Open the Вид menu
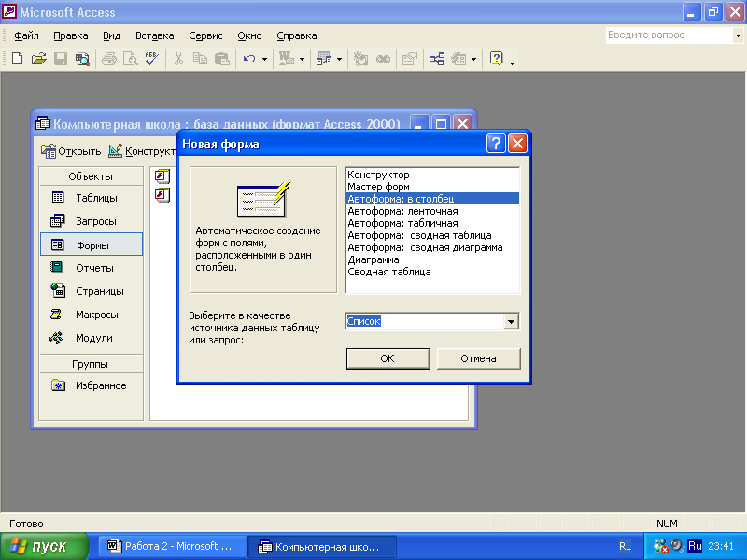The height and width of the screenshot is (560, 747). coord(111,35)
